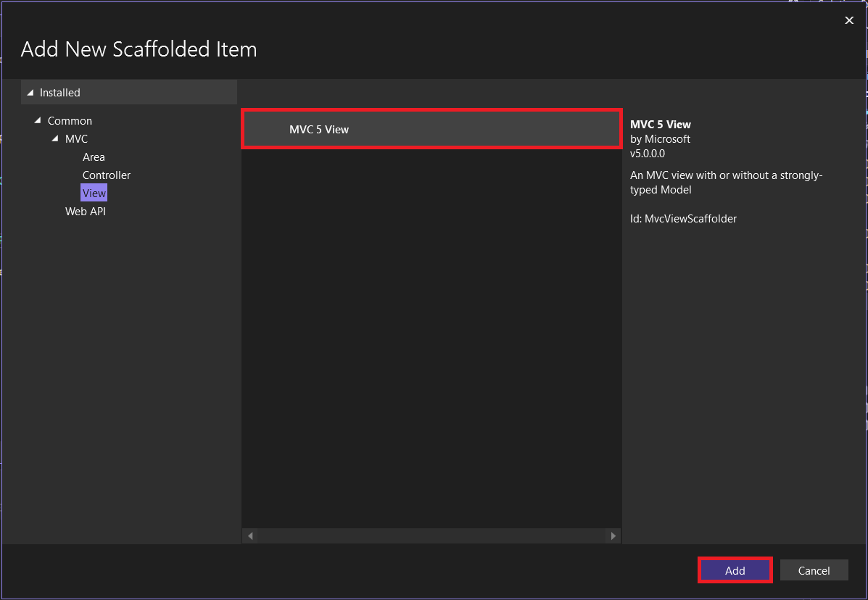Collapse the MVC node triangle
Image resolution: width=868 pixels, height=600 pixels.
pos(55,138)
